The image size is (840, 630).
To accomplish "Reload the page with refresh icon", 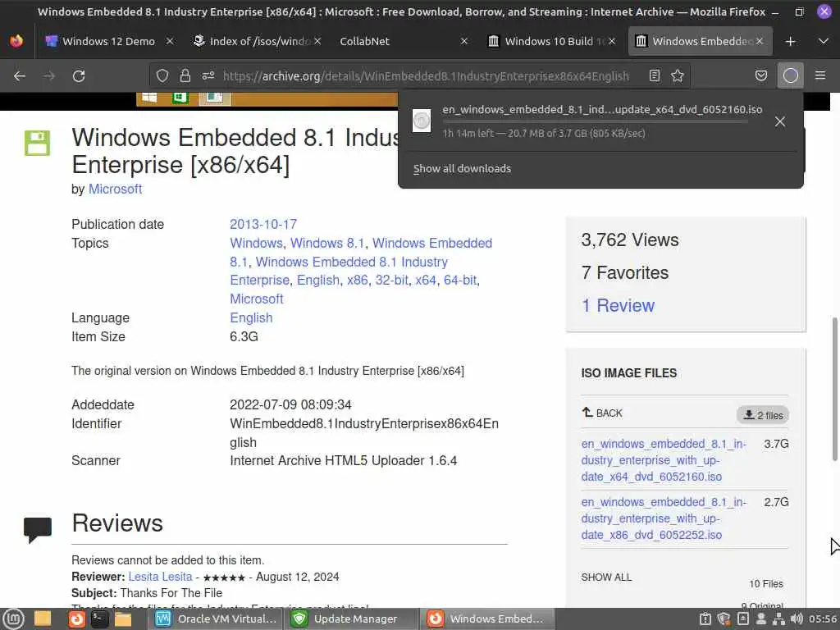I will pyautogui.click(x=79, y=76).
